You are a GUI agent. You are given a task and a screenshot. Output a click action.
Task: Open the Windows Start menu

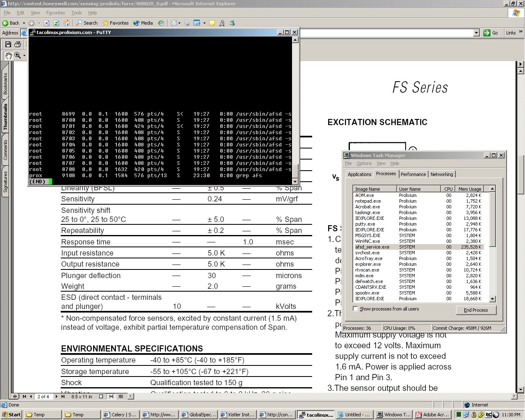pyautogui.click(x=11, y=415)
